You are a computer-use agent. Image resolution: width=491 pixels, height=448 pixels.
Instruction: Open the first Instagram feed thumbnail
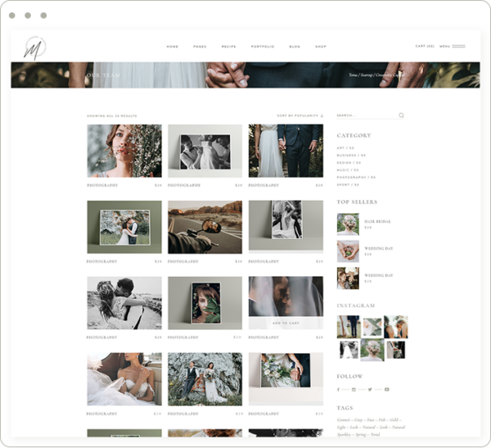click(x=348, y=327)
